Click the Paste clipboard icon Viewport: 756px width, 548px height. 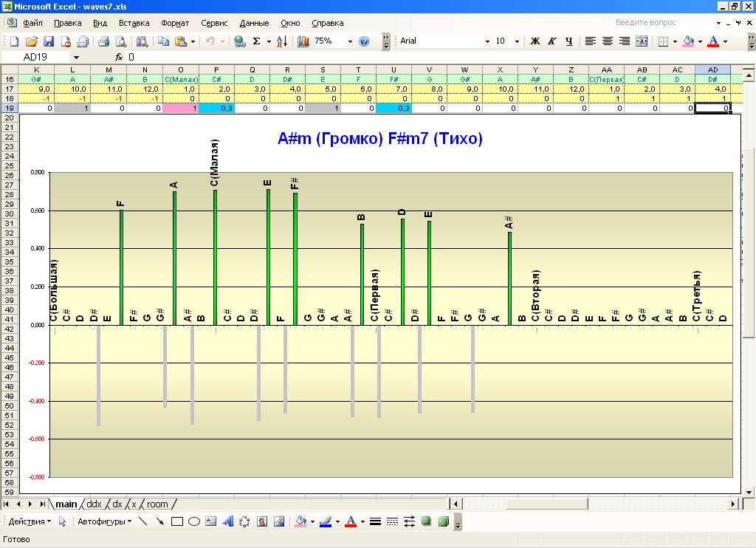tap(181, 41)
